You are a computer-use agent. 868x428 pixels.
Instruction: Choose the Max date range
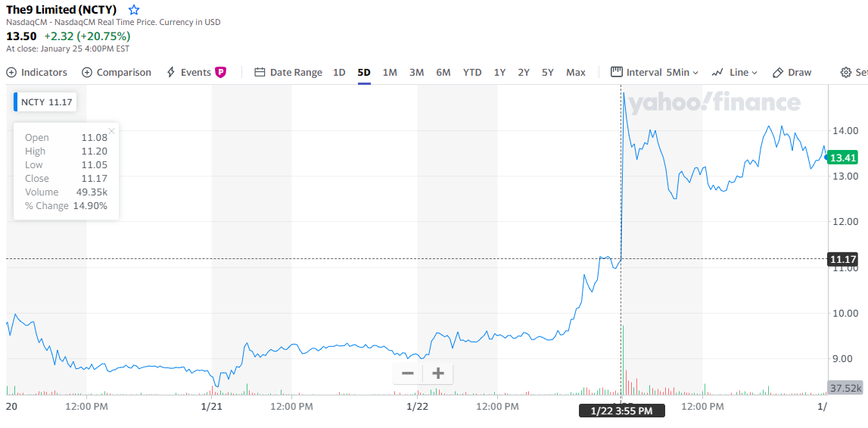(x=576, y=73)
